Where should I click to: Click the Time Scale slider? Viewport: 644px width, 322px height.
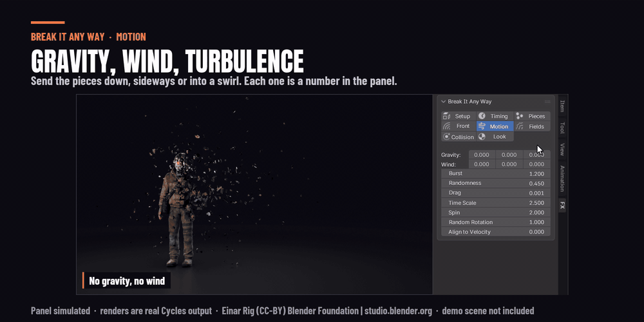pos(496,203)
